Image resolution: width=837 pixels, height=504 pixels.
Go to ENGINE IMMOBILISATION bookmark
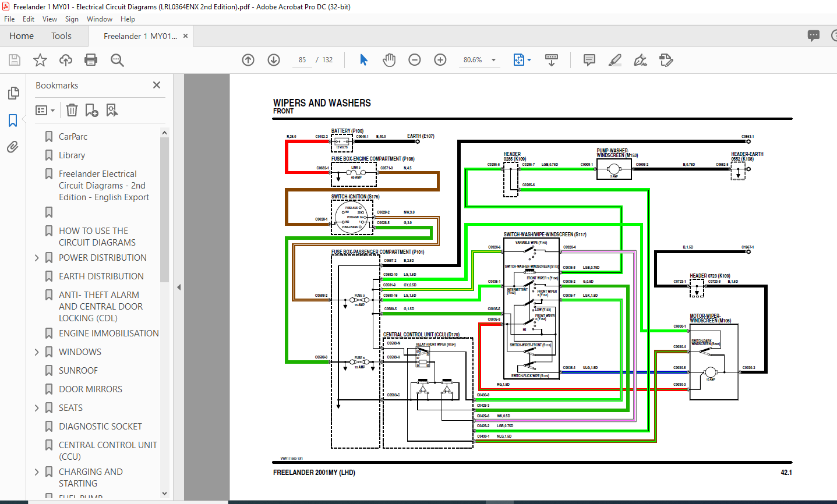coord(109,333)
